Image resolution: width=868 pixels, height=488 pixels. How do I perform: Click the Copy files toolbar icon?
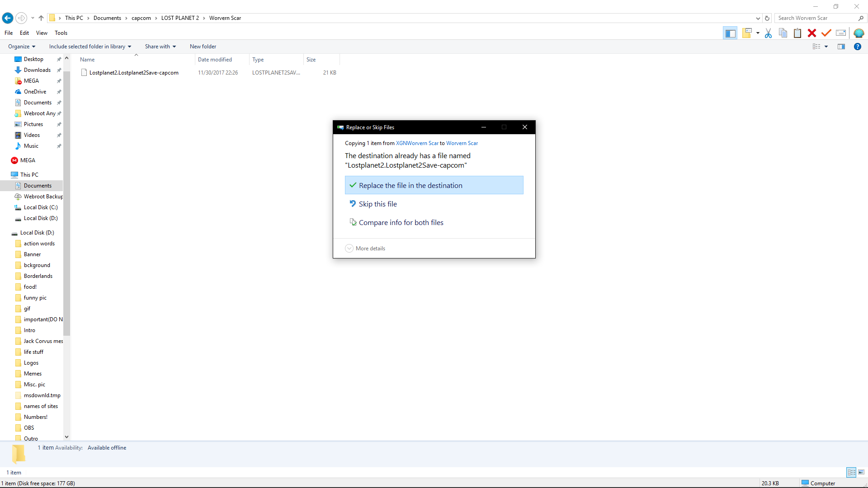pos(783,33)
